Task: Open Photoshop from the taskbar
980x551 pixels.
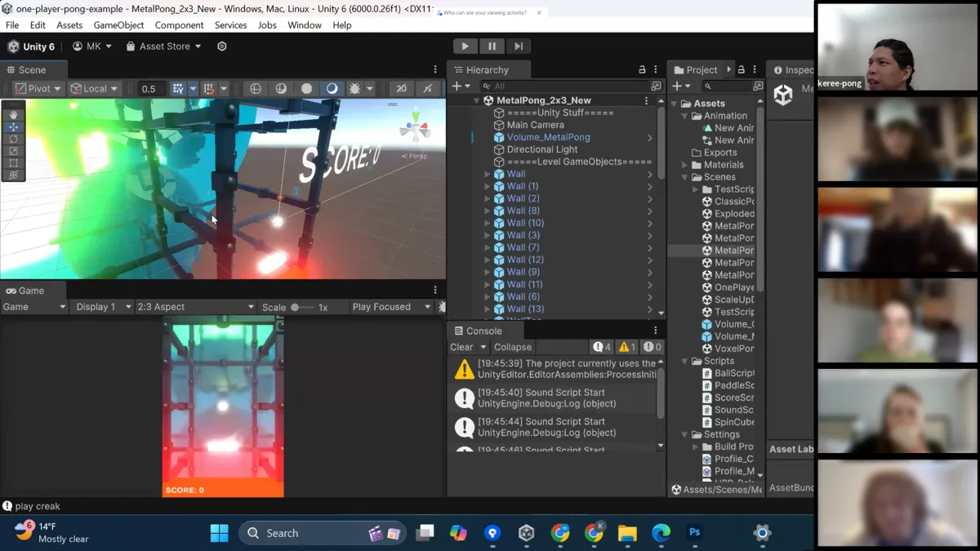Action: 695,533
